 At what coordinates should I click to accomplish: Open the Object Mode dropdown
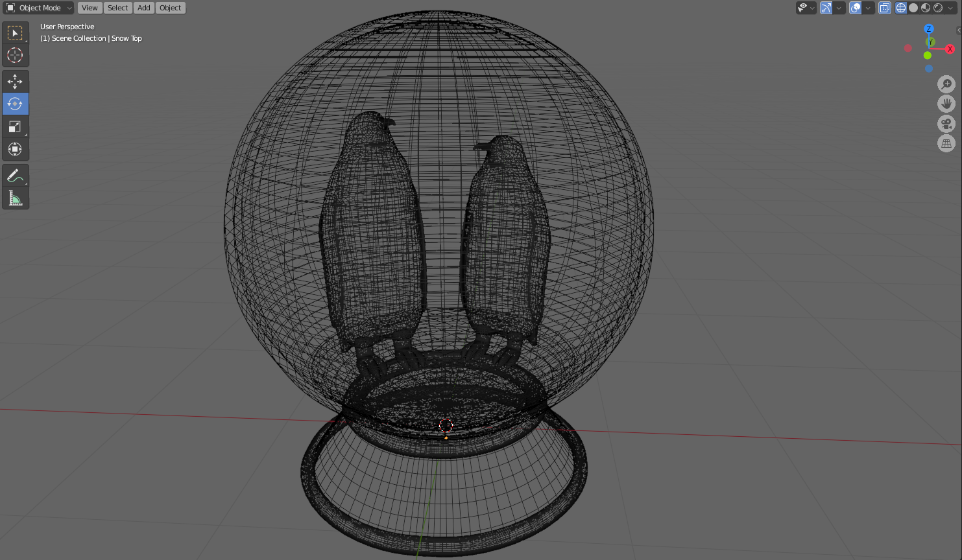click(39, 8)
